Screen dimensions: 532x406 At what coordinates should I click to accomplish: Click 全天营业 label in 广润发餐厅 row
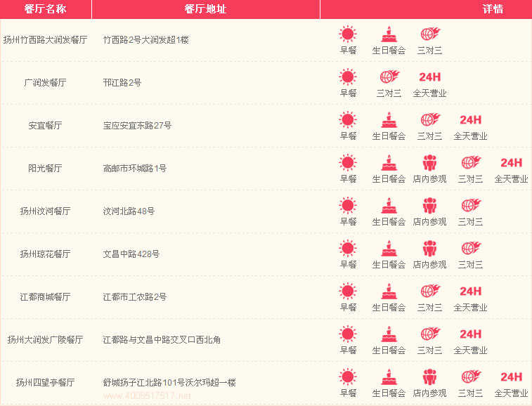click(430, 93)
